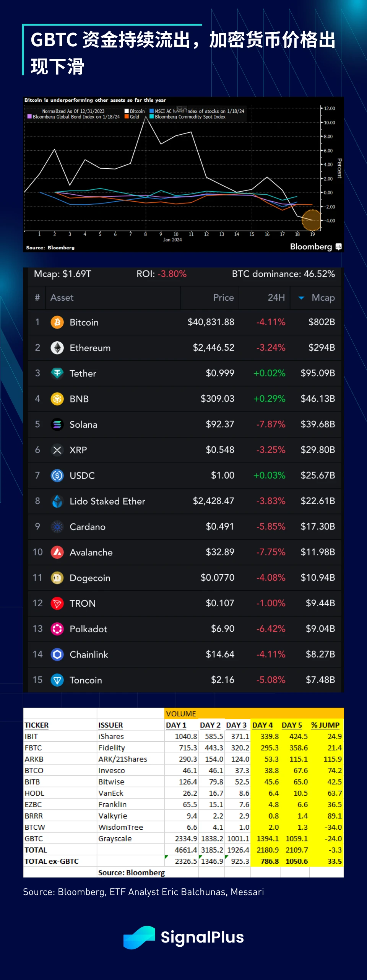Click the Avalanche red icon
Viewport: 367px width, 980px height.
click(x=57, y=552)
